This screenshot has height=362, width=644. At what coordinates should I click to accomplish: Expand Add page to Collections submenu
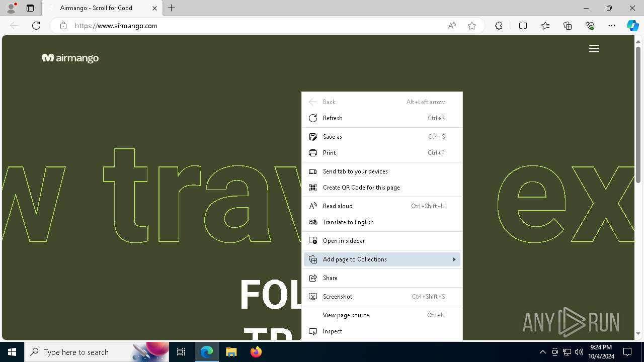point(382,259)
